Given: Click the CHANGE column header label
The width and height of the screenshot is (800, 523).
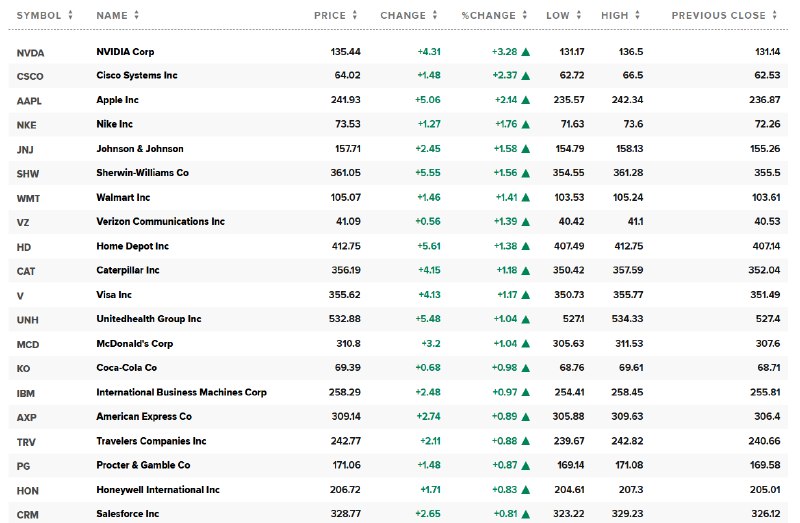Looking at the screenshot, I should [x=403, y=15].
